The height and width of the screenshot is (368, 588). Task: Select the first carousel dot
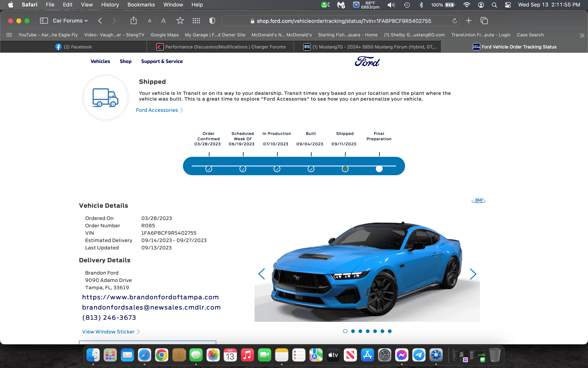click(345, 331)
